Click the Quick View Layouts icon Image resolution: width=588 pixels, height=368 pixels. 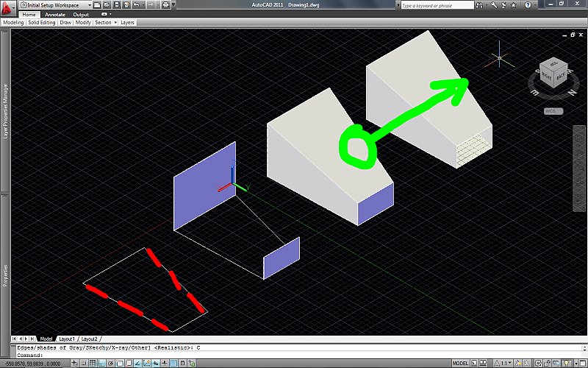tap(474, 363)
